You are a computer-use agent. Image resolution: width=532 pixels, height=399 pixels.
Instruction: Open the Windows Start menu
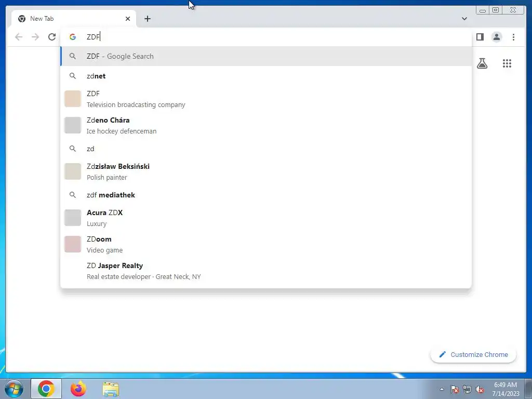14,389
